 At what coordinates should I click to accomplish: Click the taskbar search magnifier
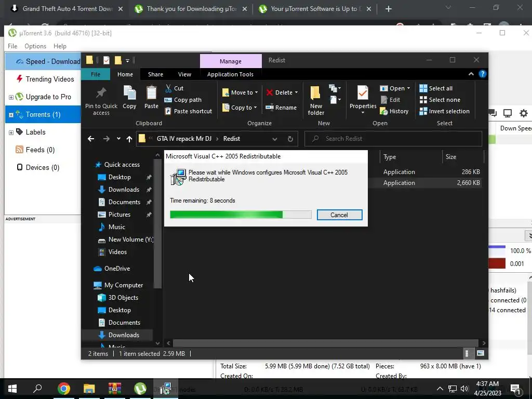(37, 388)
